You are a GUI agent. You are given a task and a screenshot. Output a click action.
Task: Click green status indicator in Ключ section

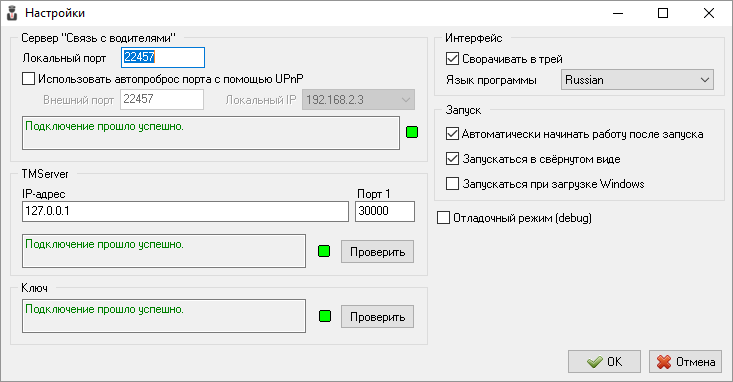coord(325,316)
